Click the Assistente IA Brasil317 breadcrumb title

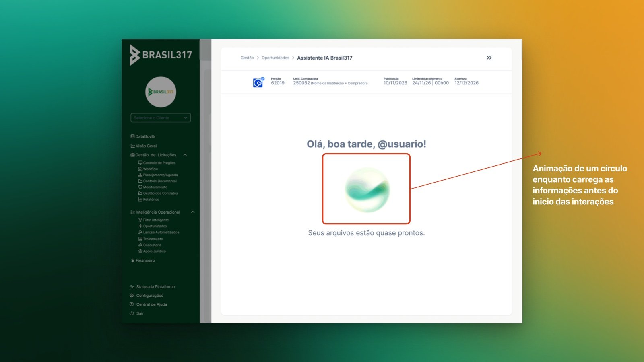pyautogui.click(x=325, y=58)
